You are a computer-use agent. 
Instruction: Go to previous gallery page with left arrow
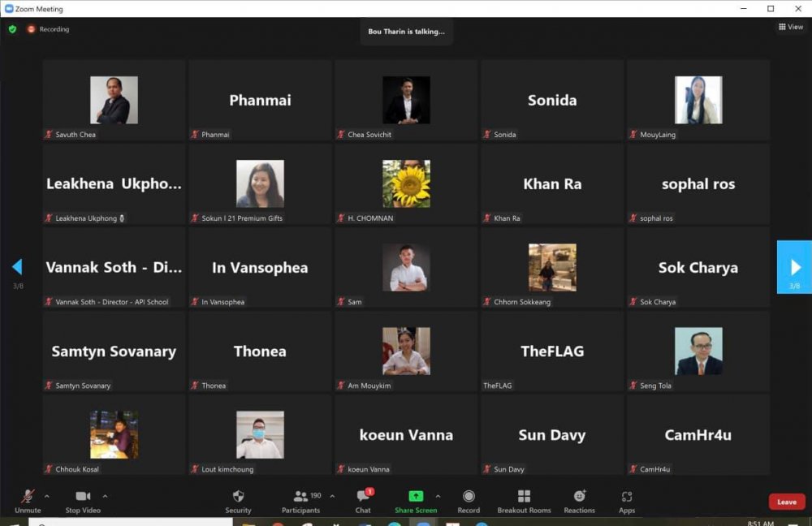pyautogui.click(x=17, y=267)
